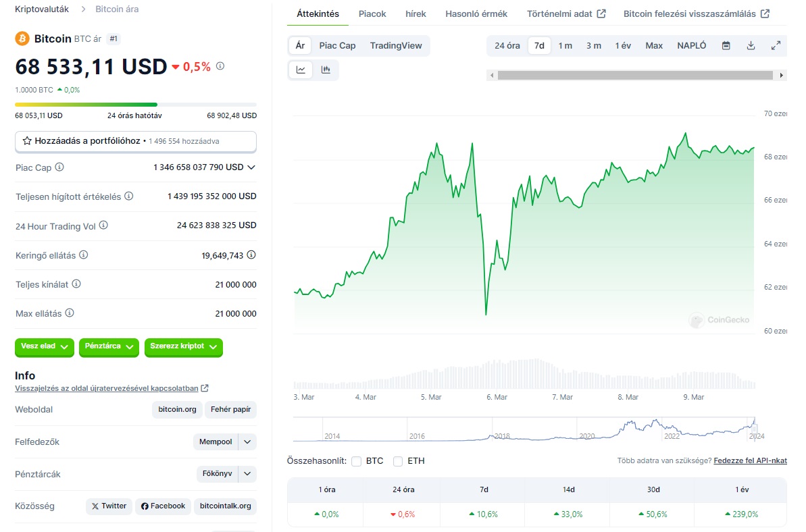Image resolution: width=806 pixels, height=532 pixels.
Task: Open info icon beside Teljesen hígított értékelés
Action: coord(129,196)
